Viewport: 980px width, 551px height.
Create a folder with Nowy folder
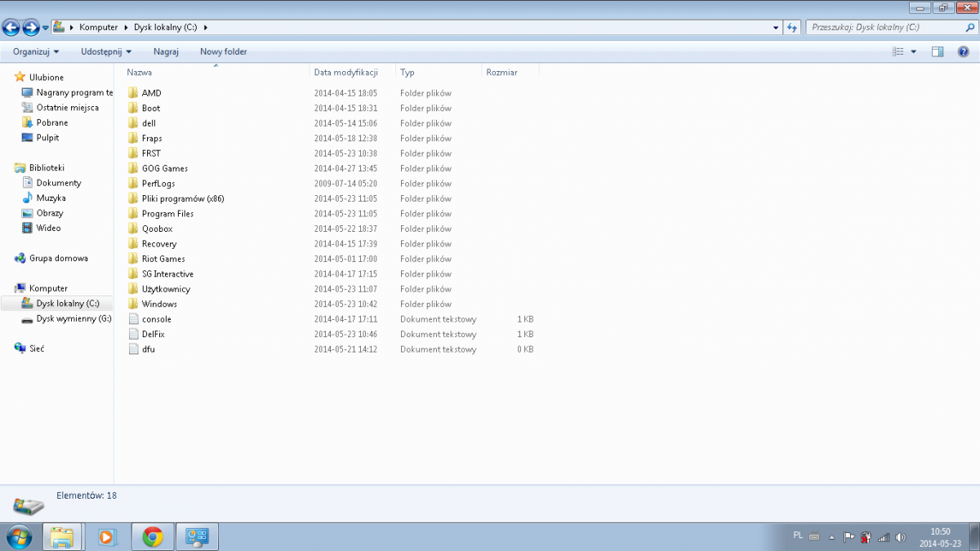pyautogui.click(x=224, y=51)
